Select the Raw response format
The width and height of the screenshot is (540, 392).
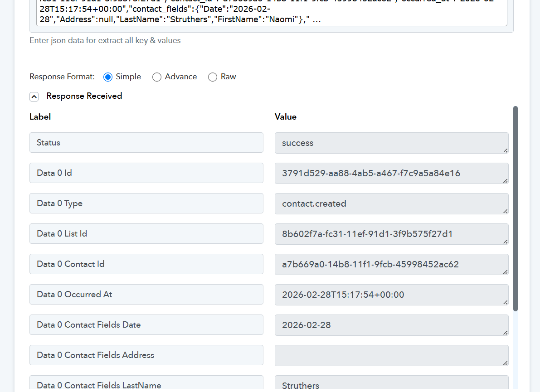(213, 77)
